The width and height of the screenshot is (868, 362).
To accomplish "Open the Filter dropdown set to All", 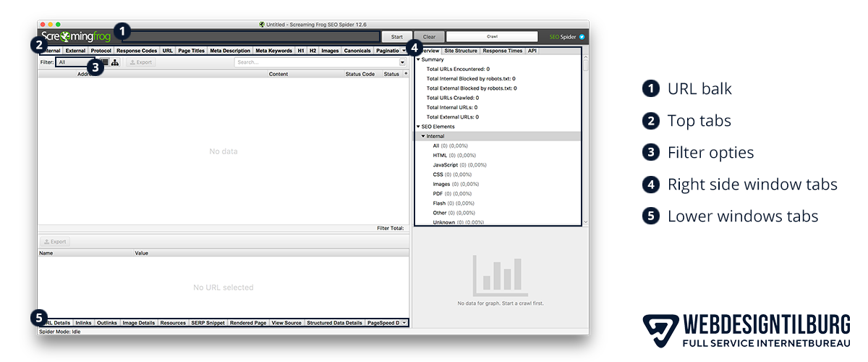I will (x=75, y=62).
